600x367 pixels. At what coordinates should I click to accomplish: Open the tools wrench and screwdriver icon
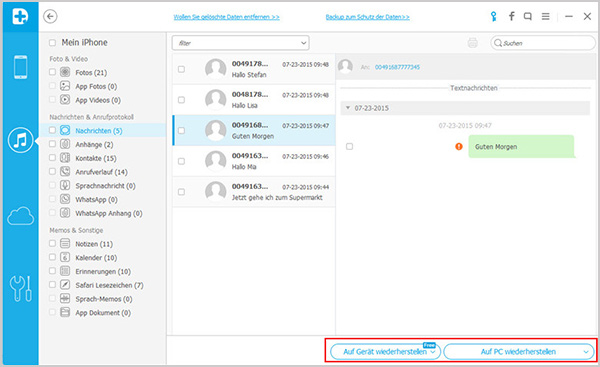20,289
